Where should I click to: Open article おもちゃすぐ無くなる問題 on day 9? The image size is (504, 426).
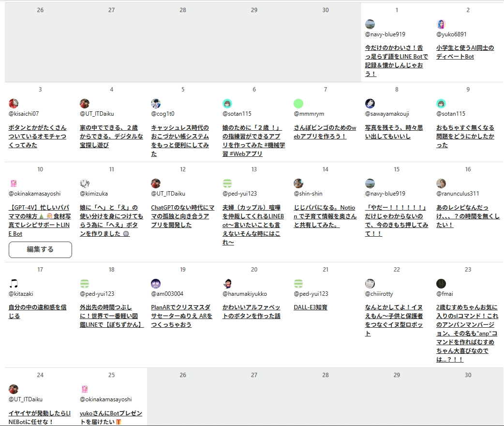[x=465, y=137]
